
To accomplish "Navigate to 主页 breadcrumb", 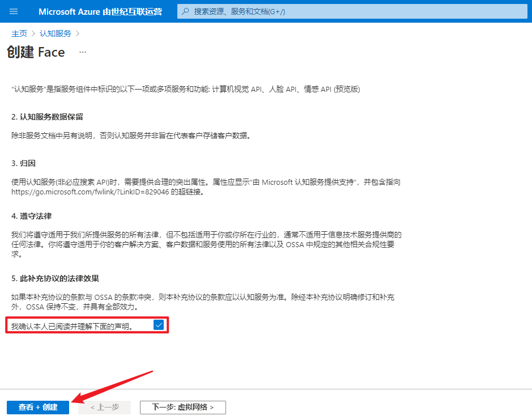I will pos(19,33).
